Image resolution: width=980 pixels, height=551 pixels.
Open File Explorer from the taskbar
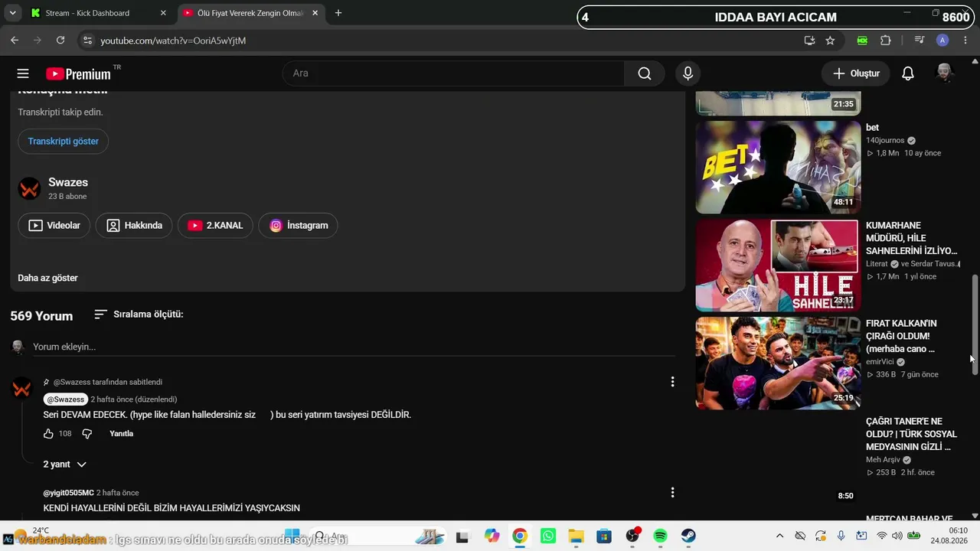(576, 536)
